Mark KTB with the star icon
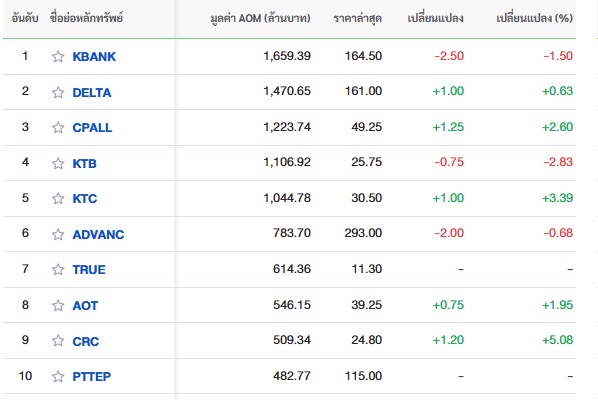This screenshot has width=598, height=400. tap(58, 163)
